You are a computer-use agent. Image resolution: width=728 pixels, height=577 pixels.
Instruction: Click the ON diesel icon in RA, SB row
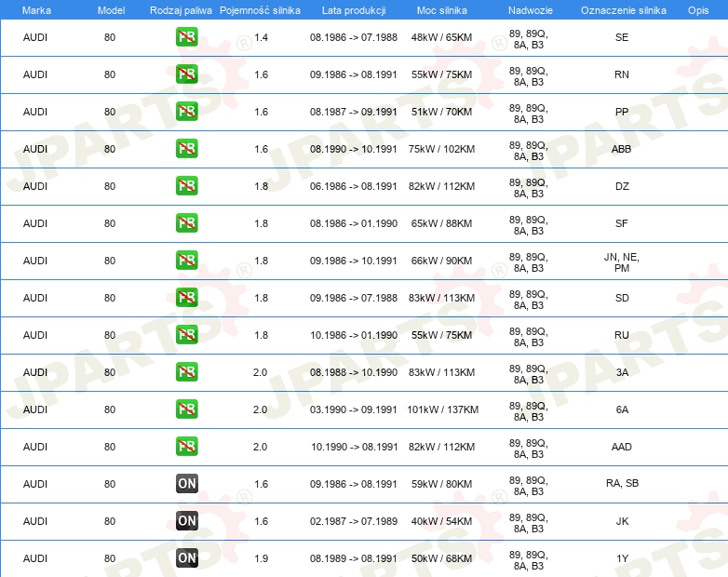tap(186, 484)
